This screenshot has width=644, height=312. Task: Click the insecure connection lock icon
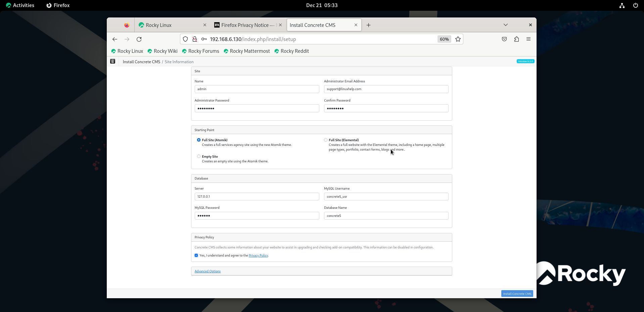point(195,39)
